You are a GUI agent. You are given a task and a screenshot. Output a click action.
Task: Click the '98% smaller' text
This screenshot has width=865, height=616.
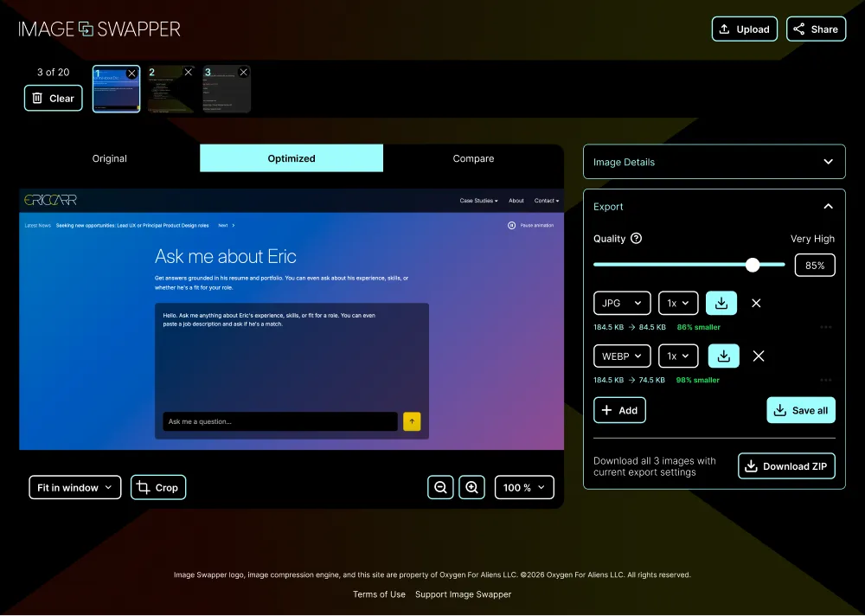tap(698, 381)
